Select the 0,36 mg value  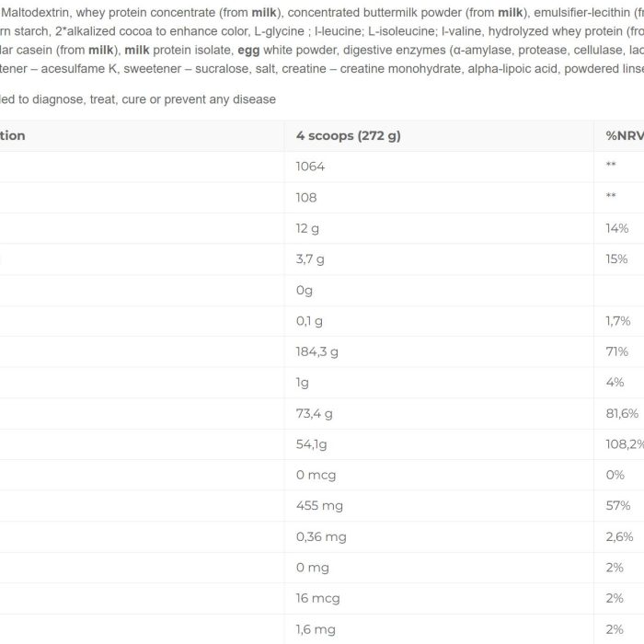[321, 536]
